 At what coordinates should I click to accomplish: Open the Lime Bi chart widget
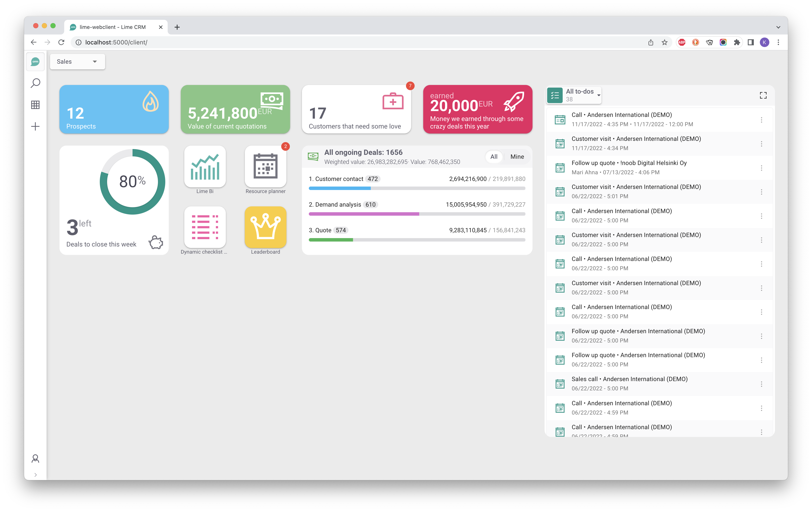click(205, 167)
